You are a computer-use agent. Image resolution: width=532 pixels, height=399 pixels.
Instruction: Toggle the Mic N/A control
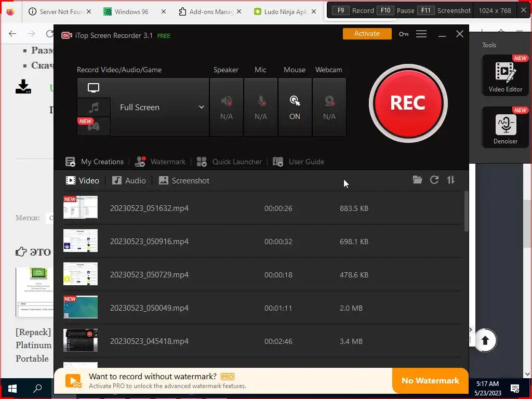[x=261, y=107]
